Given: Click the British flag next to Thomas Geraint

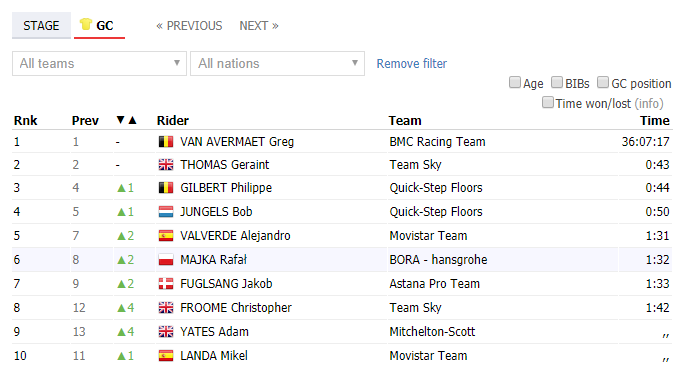Looking at the screenshot, I should pyautogui.click(x=166, y=164).
